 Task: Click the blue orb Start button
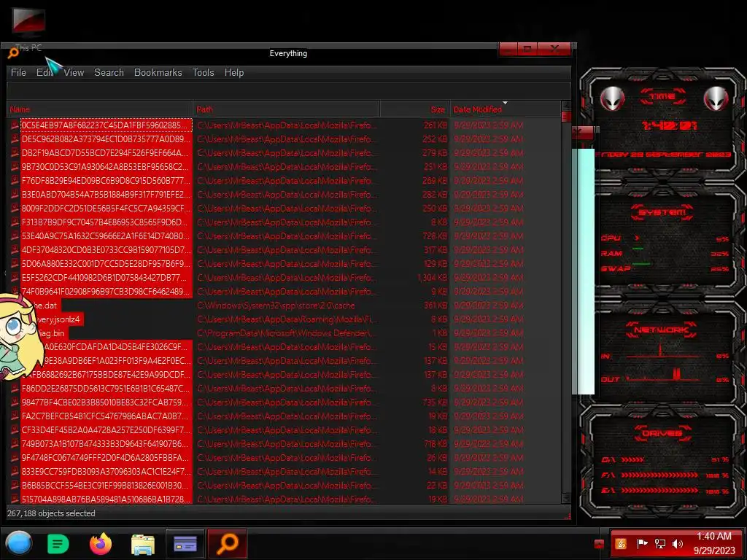[x=18, y=543]
